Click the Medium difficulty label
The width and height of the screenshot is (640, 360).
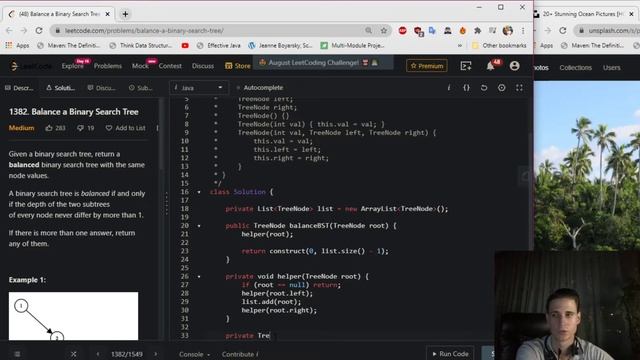[22, 128]
